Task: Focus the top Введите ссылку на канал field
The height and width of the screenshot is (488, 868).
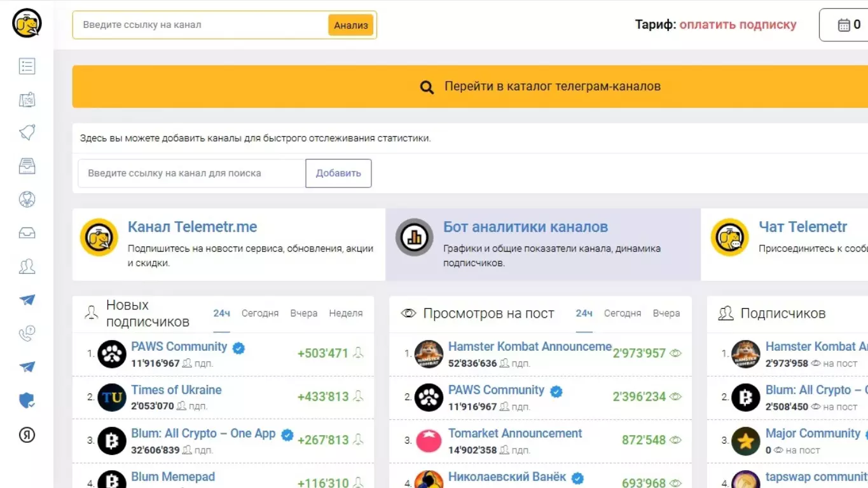Action: 200,25
